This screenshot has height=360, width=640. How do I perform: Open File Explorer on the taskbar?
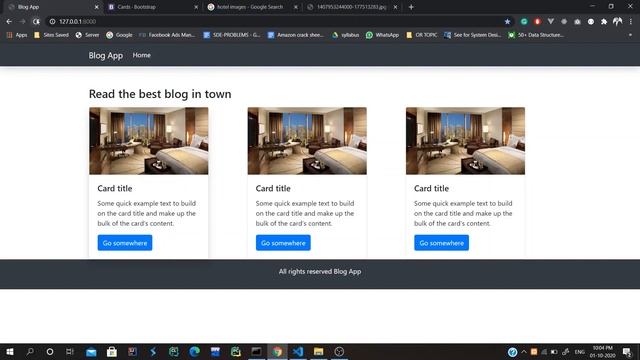tap(318, 351)
